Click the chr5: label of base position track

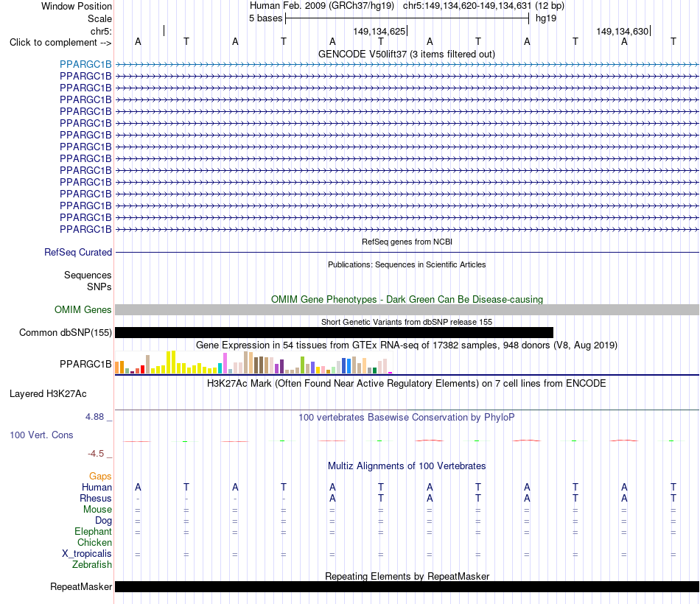pos(101,31)
